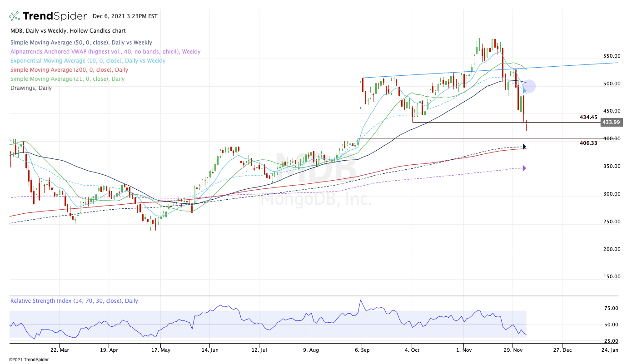Click the light blue weekly EMA arrow marker

click(x=524, y=91)
